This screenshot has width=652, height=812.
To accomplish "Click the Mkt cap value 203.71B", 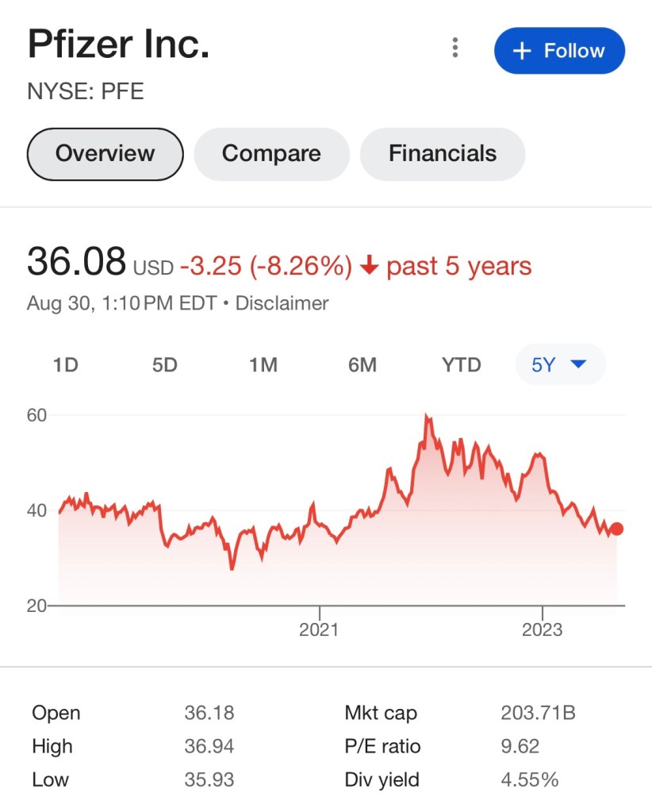I will [x=538, y=713].
